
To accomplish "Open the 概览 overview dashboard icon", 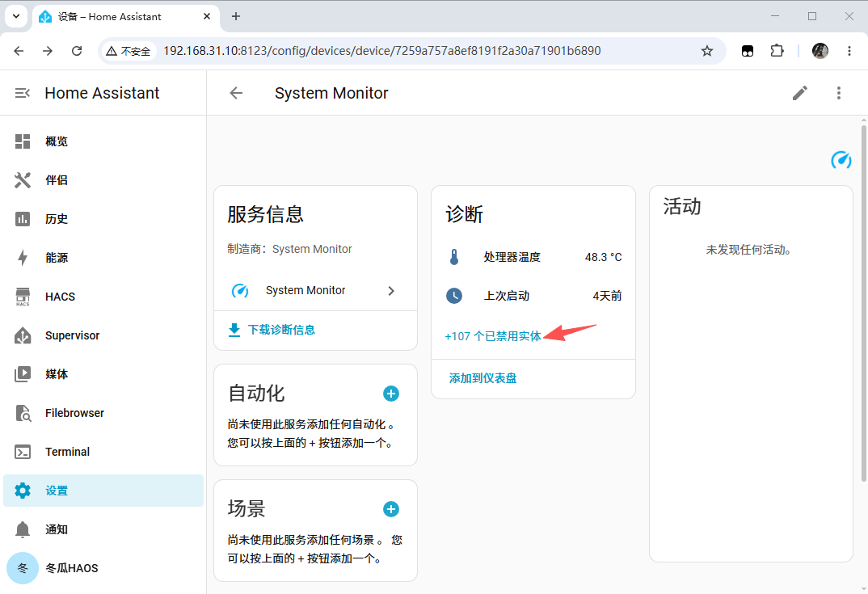I will click(23, 141).
